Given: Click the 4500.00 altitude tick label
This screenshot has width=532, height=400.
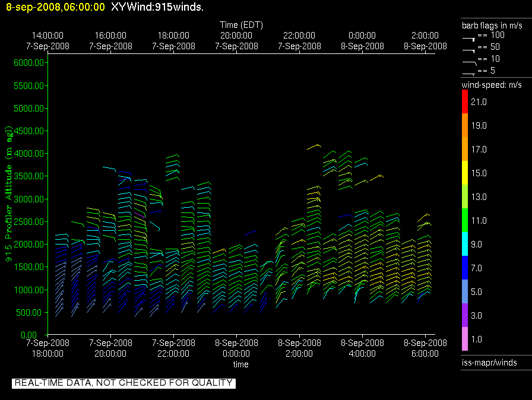Looking at the screenshot, I should [29, 131].
